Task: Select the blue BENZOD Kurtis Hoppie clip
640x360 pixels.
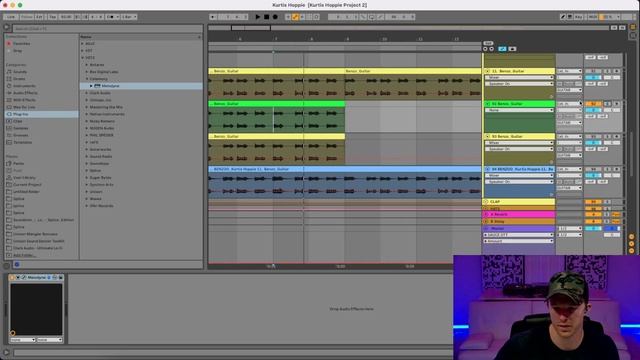Action: (x=345, y=169)
